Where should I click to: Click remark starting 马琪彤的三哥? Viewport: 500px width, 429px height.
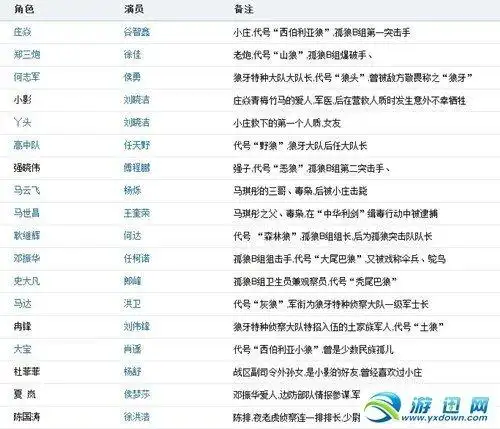click(300, 191)
